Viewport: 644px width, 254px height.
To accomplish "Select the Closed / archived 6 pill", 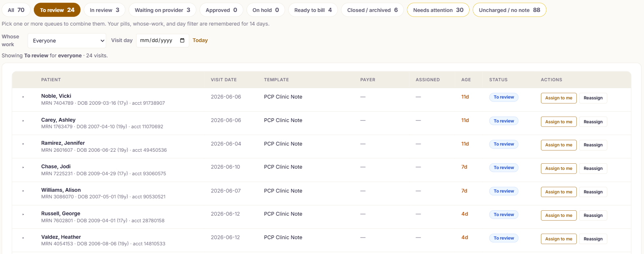I will (372, 10).
